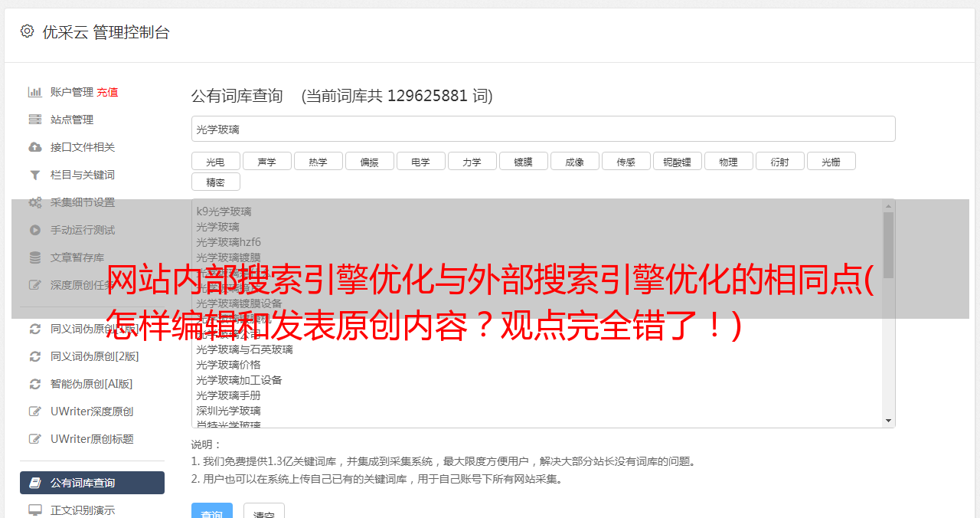Open the UWriter原创标题 menu item
This screenshot has width=980, height=518.
tap(92, 439)
